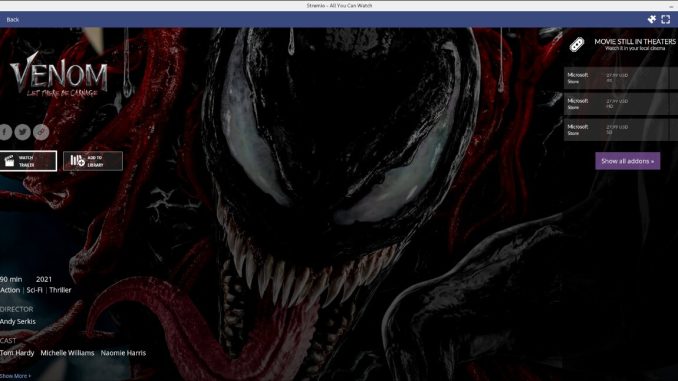The width and height of the screenshot is (678, 381).
Task: Expand description with Show More
Action: click(16, 376)
